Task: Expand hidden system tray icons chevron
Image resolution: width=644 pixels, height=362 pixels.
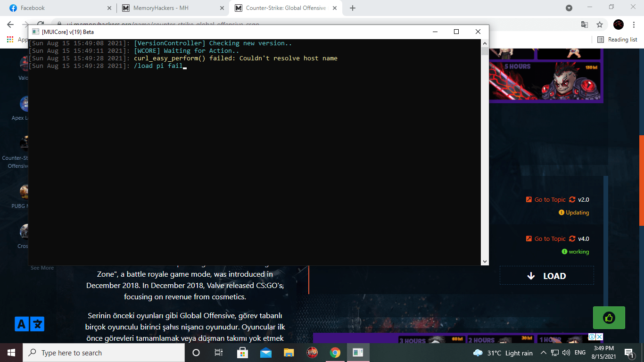Action: pos(543,353)
